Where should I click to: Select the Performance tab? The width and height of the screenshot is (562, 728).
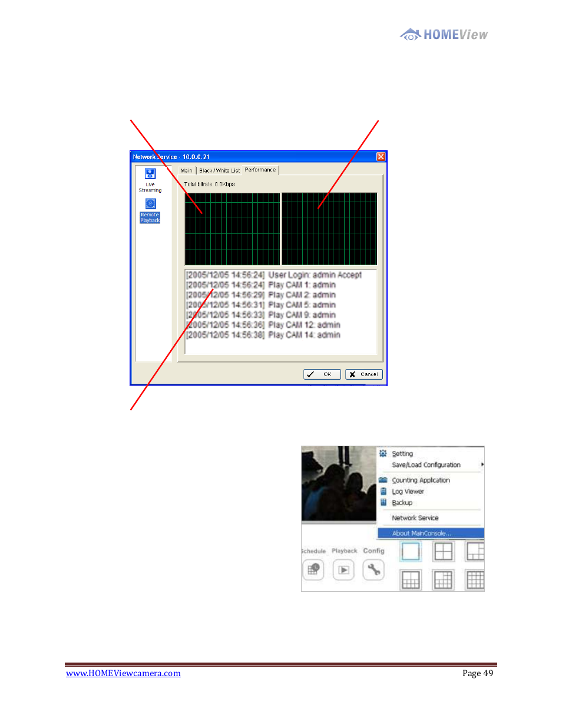[x=260, y=170]
